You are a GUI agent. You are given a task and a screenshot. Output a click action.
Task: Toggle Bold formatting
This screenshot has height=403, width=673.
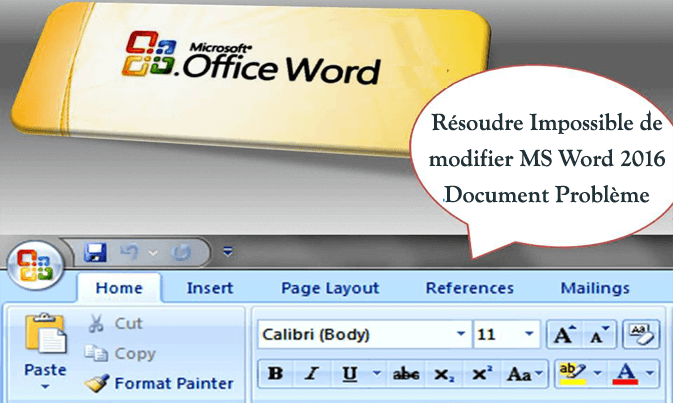click(x=276, y=374)
